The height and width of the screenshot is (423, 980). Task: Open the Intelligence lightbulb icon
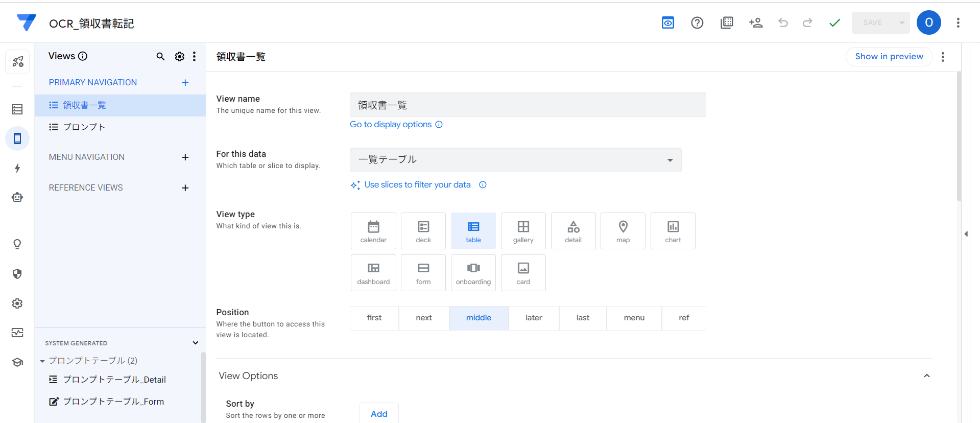click(x=17, y=244)
